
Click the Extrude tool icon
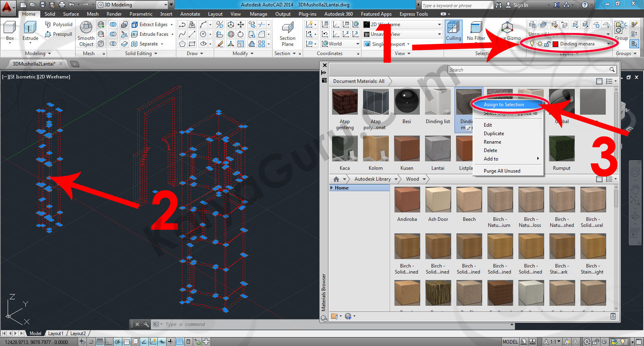tap(30, 28)
